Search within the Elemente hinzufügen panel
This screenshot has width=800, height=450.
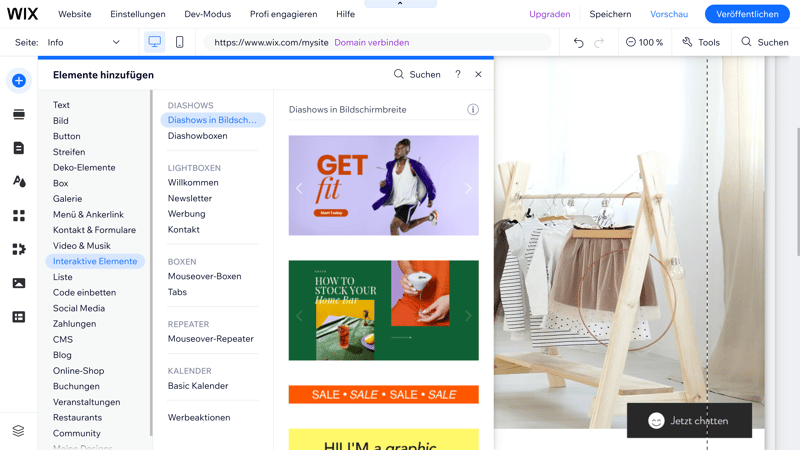(x=417, y=74)
